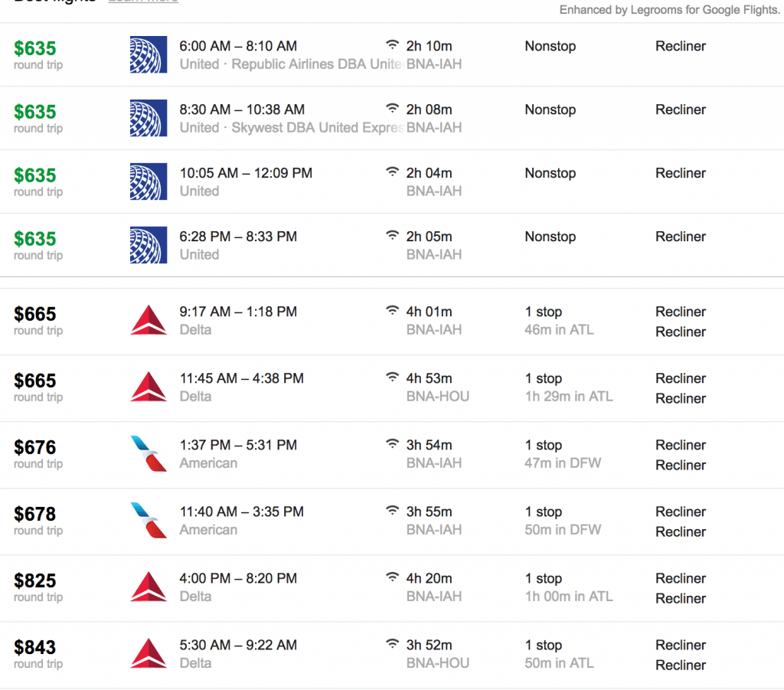Viewport: 784px width, 690px height.
Task: Click the Delta logo on 4:00 PM flight
Action: point(149,587)
